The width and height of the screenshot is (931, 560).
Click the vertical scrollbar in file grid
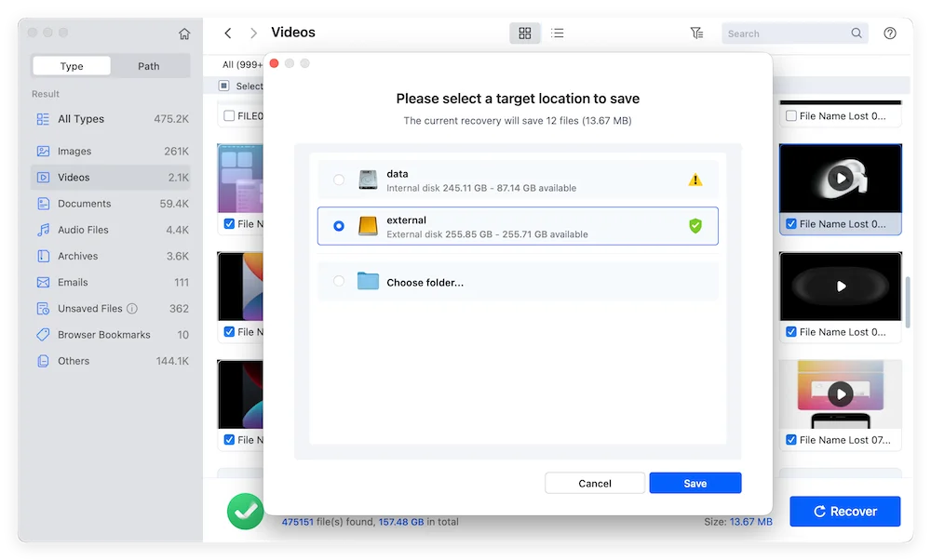tap(907, 302)
